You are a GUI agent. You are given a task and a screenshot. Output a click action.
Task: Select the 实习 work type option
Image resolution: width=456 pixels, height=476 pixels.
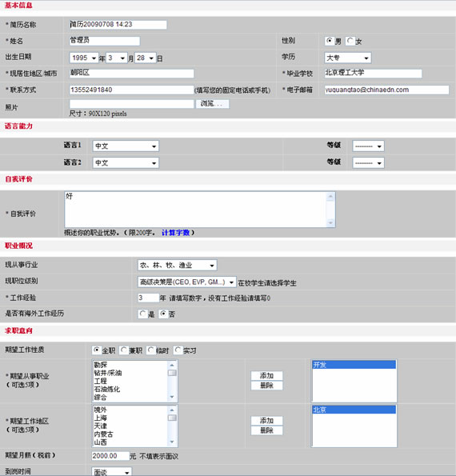[178, 350]
